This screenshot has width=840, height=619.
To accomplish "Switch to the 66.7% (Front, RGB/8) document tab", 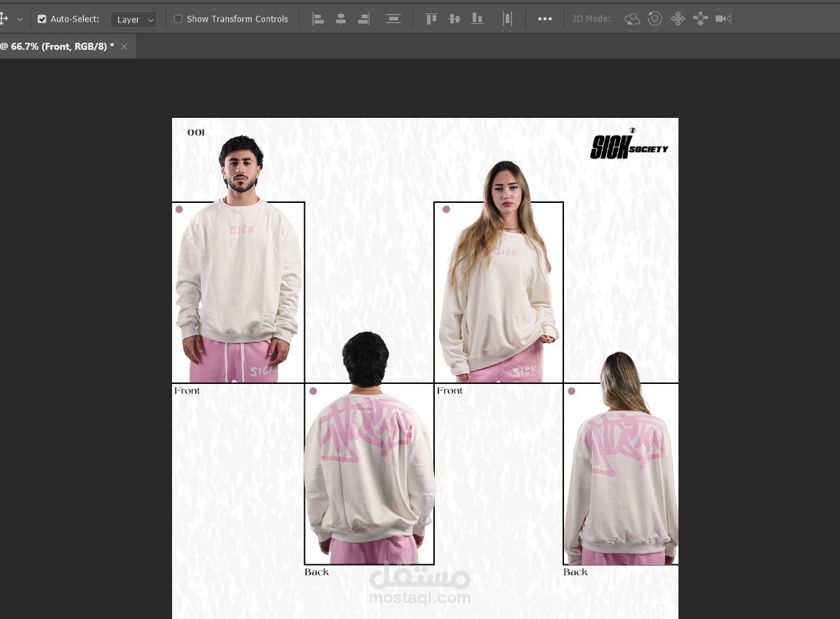I will click(x=58, y=46).
